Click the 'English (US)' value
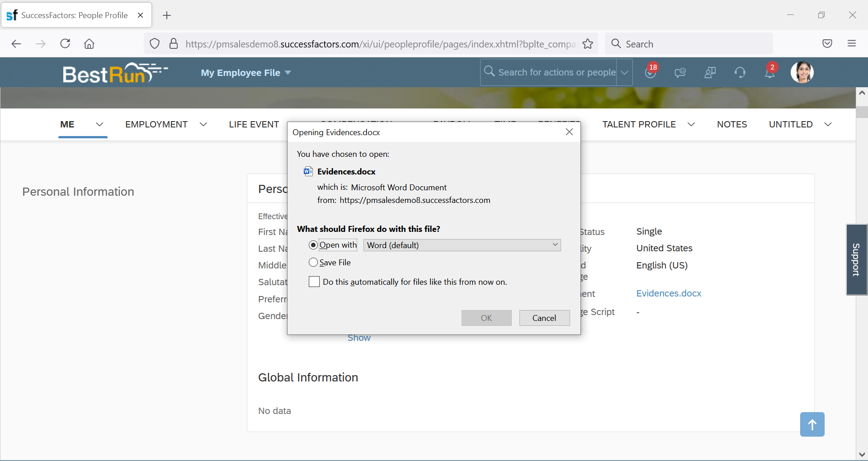This screenshot has height=461, width=868. click(x=662, y=265)
